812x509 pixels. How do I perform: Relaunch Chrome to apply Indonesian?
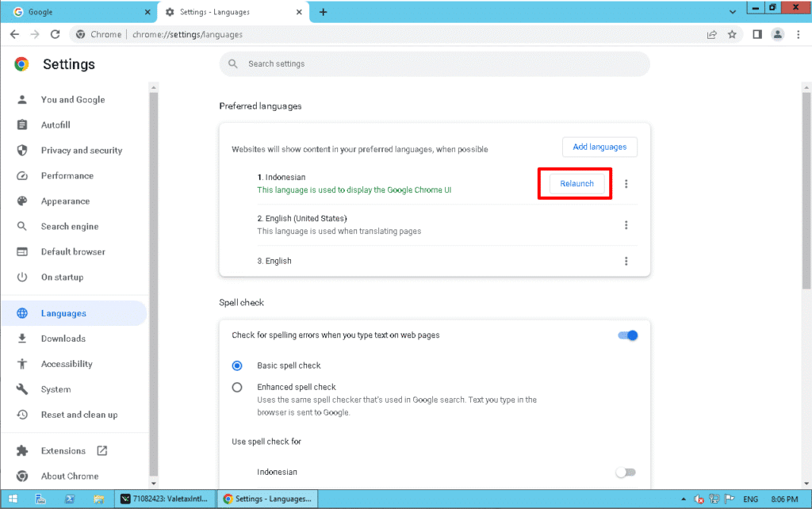tap(577, 184)
